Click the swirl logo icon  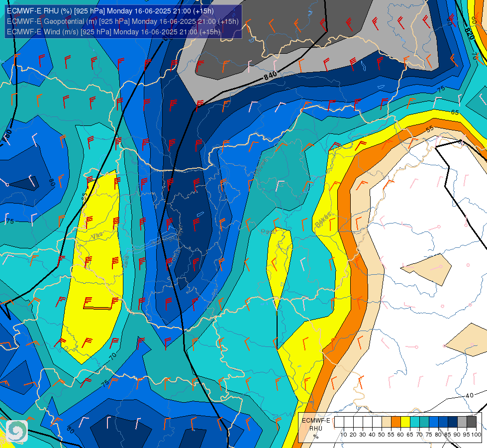click(x=17, y=431)
